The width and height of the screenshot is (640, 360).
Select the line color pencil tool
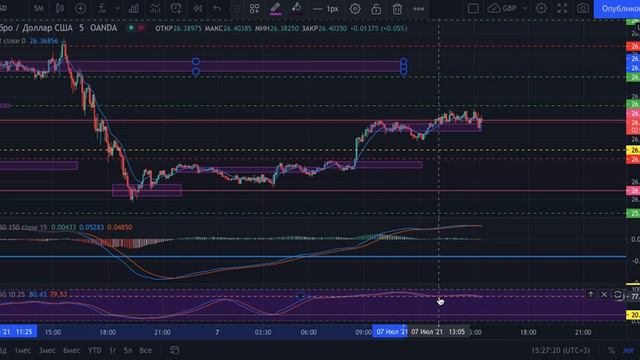[x=275, y=8]
